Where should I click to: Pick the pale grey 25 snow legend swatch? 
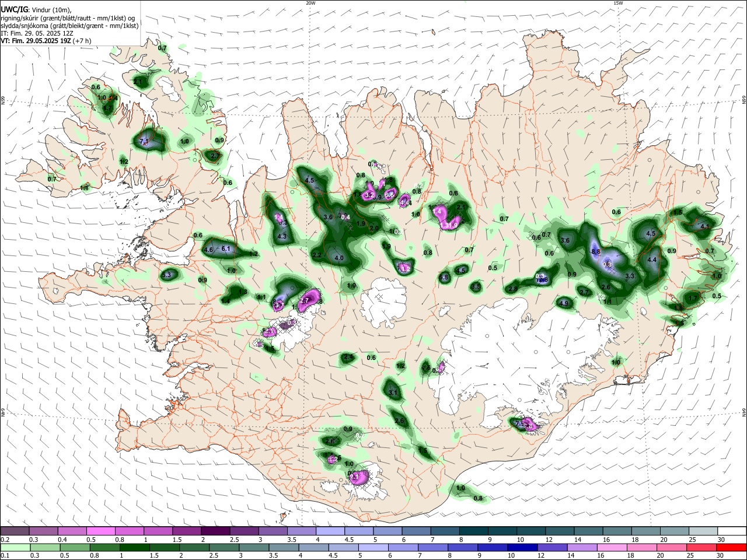tap(703, 531)
